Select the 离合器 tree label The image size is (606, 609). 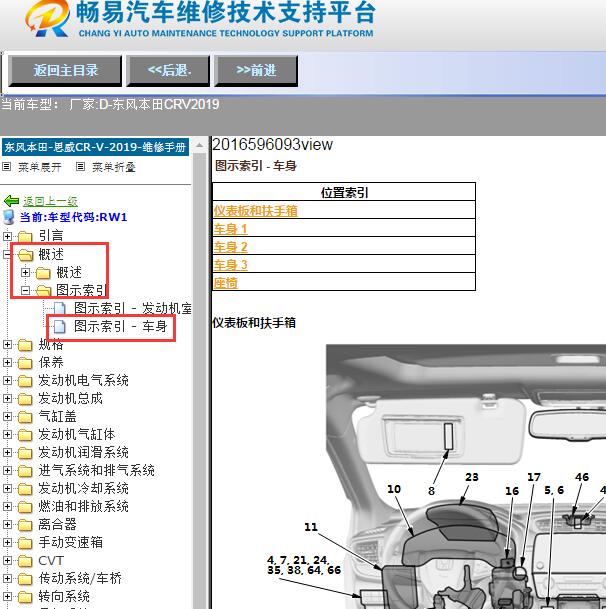click(57, 524)
